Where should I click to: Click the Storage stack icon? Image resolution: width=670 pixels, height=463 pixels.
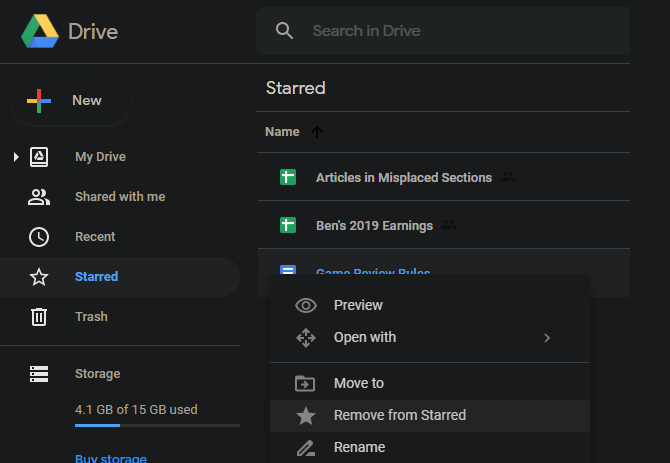pyautogui.click(x=39, y=374)
